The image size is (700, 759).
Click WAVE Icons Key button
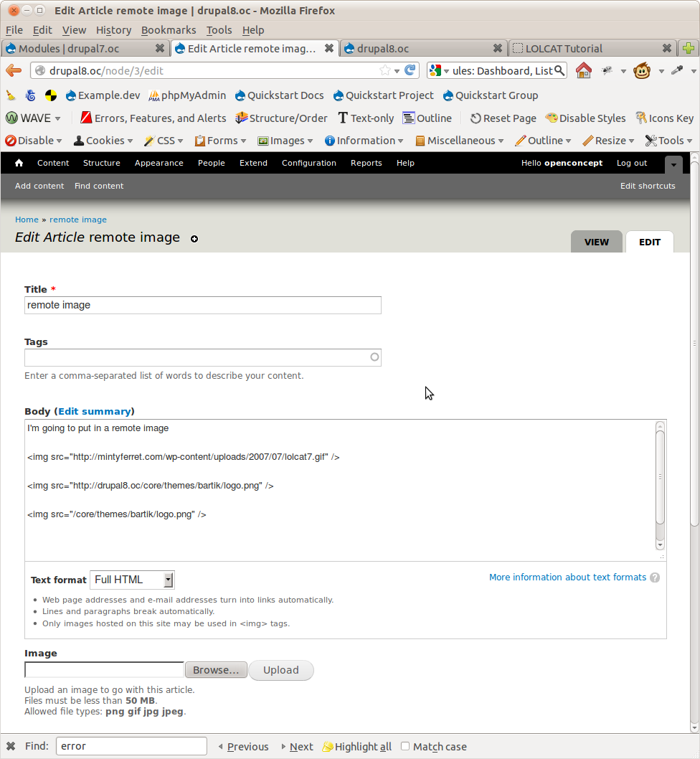664,118
